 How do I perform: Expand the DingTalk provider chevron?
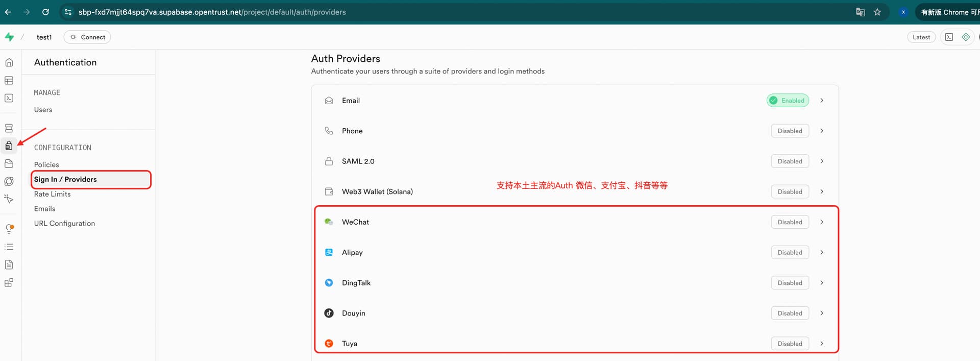(821, 283)
